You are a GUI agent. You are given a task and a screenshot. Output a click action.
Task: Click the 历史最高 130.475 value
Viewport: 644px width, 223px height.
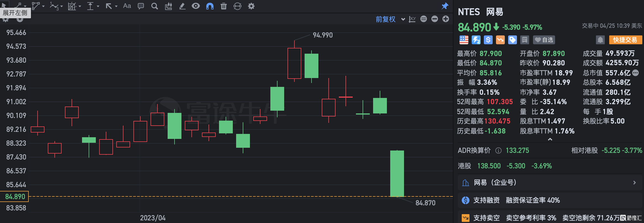click(x=497, y=121)
